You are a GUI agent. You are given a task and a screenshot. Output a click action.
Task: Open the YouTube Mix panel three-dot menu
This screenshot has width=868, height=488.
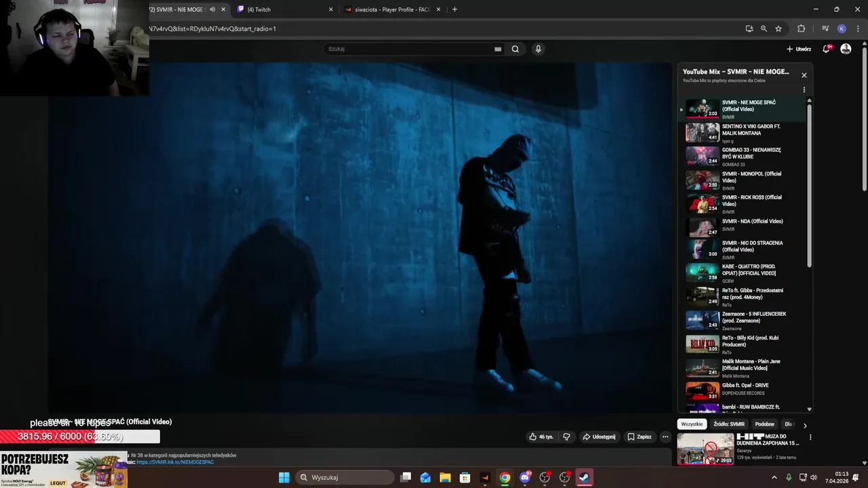804,89
